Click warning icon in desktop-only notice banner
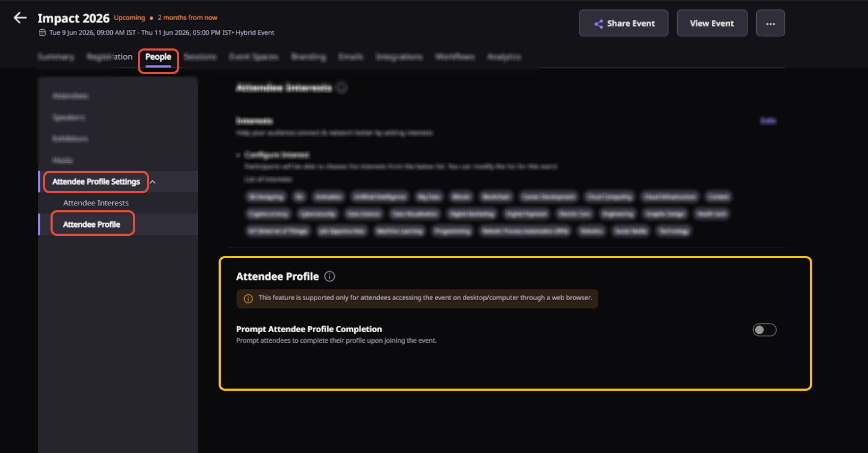The image size is (868, 453). (248, 299)
